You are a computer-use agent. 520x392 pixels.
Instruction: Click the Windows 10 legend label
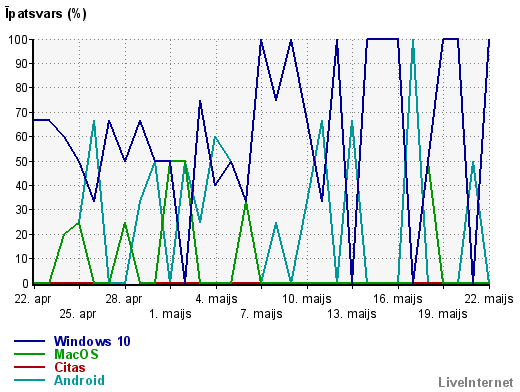[x=92, y=341]
